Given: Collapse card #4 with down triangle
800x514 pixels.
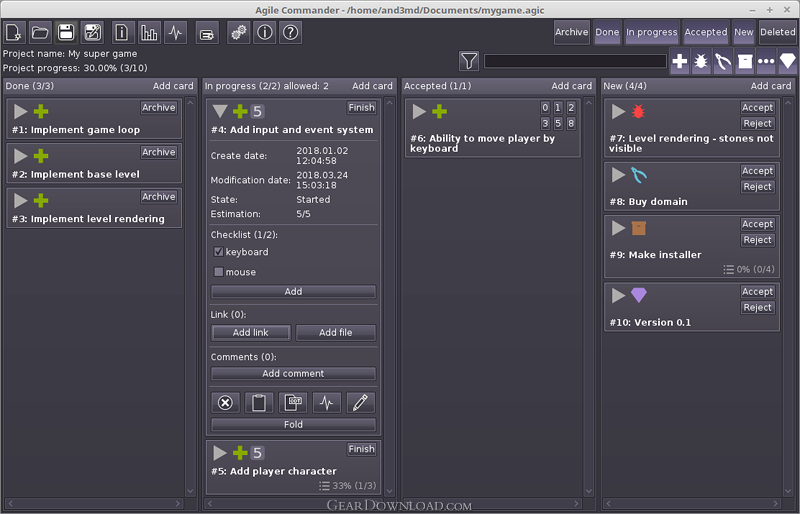Looking at the screenshot, I should click(x=220, y=111).
